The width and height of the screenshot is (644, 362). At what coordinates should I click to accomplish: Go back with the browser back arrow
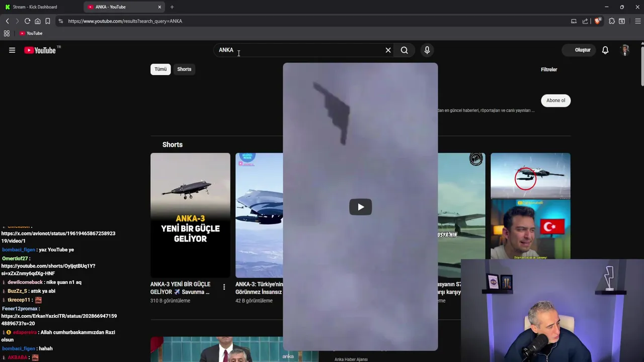pyautogui.click(x=7, y=21)
